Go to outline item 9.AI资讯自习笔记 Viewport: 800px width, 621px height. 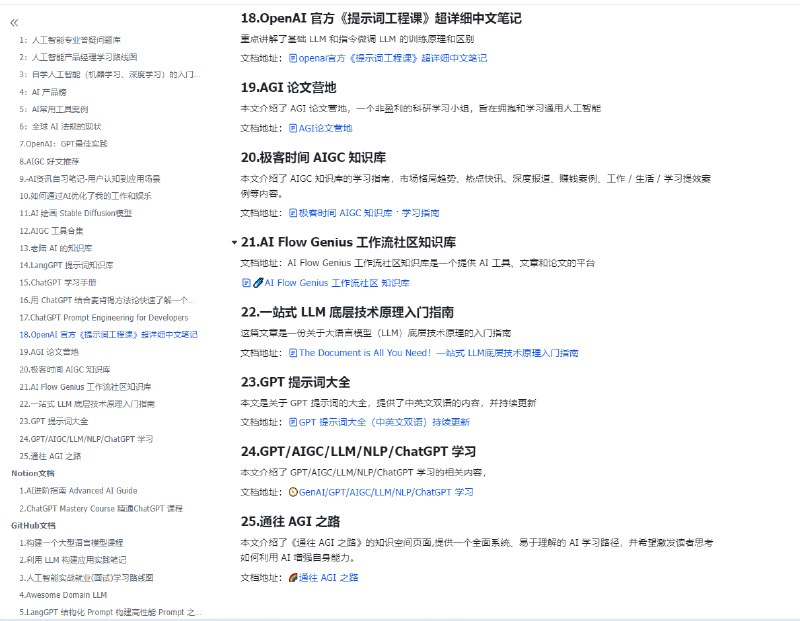click(x=90, y=179)
